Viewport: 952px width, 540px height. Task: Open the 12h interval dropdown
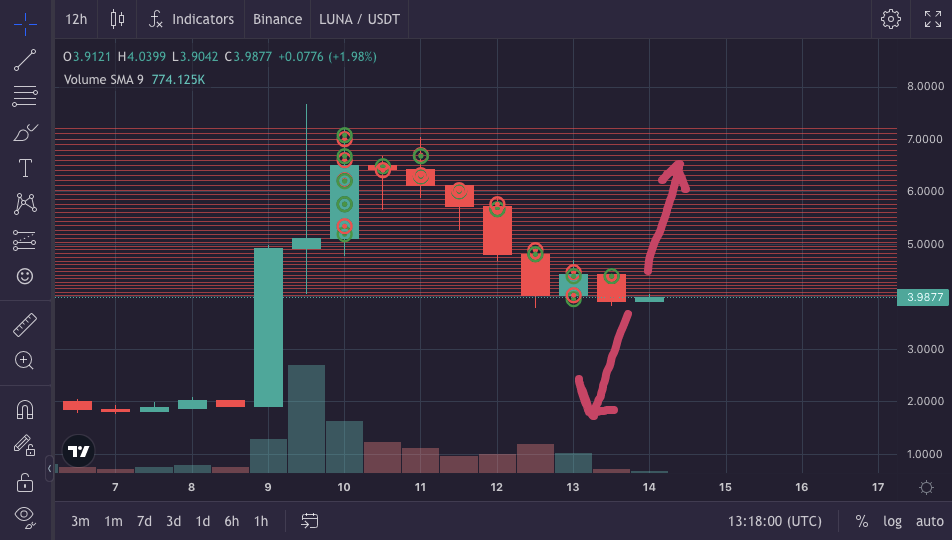click(x=75, y=19)
